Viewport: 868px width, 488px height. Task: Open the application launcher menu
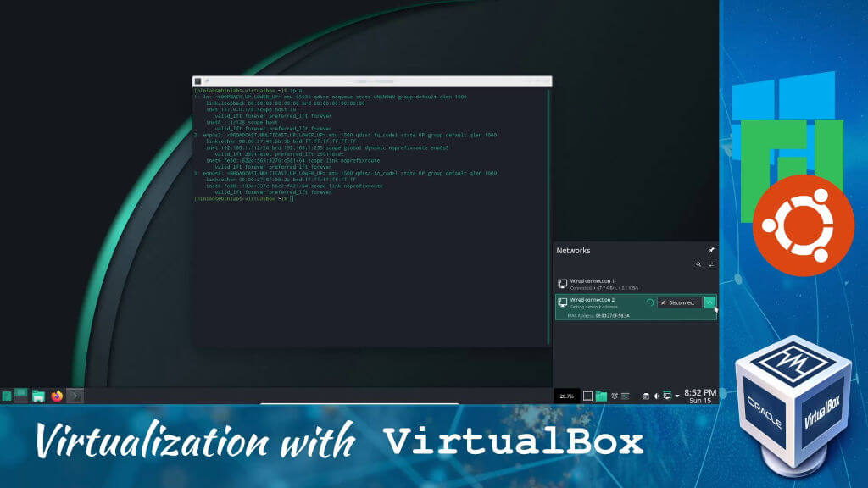pyautogui.click(x=8, y=395)
